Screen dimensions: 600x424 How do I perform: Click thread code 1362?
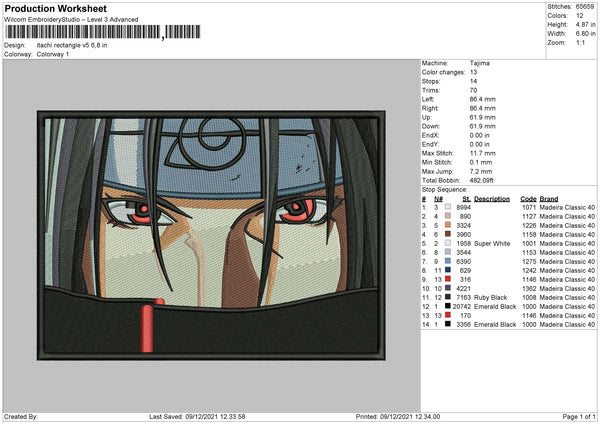[529, 289]
